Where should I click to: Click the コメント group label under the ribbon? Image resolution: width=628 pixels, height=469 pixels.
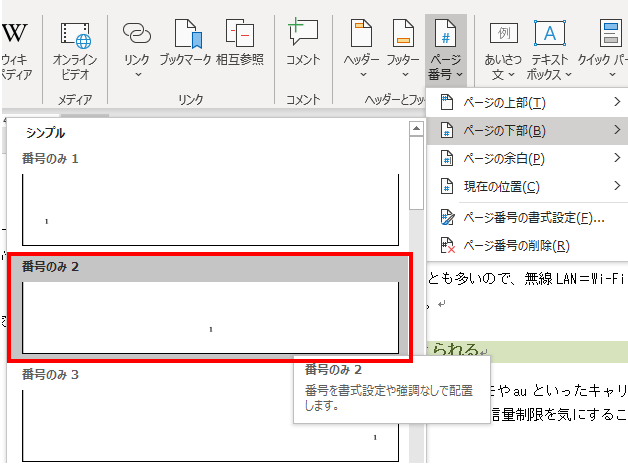(x=303, y=99)
